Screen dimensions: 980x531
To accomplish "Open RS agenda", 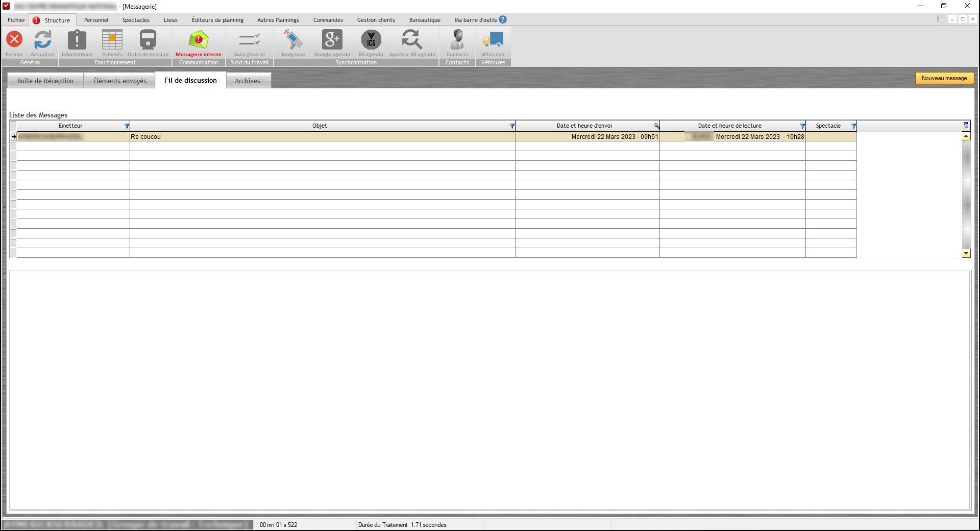I will pyautogui.click(x=371, y=39).
